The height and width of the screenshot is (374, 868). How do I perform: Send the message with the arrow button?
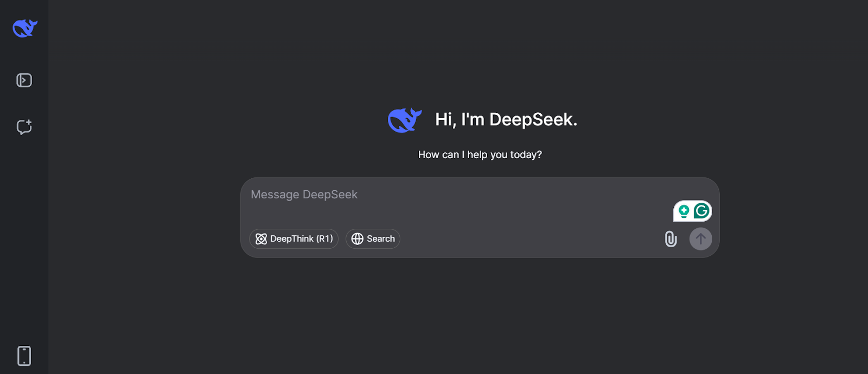701,239
